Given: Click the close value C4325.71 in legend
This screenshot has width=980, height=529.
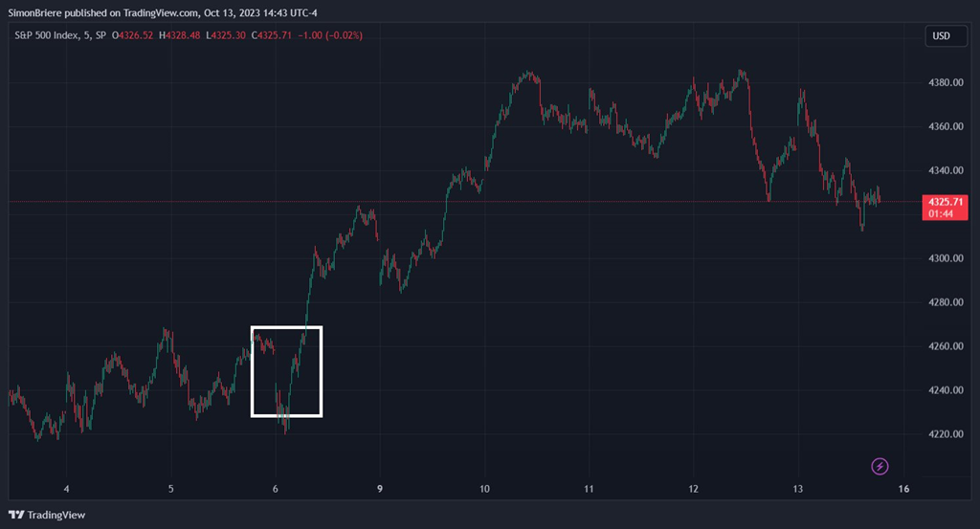Looking at the screenshot, I should pyautogui.click(x=278, y=35).
